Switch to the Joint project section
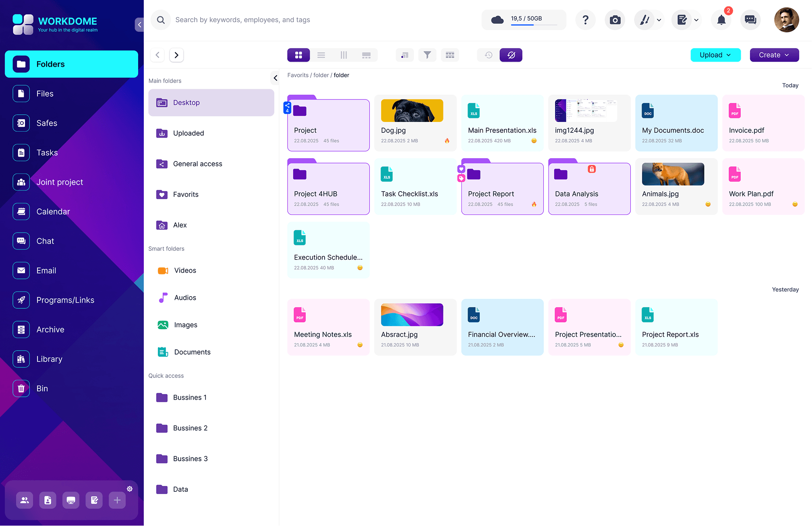This screenshot has height=526, width=812. click(60, 182)
